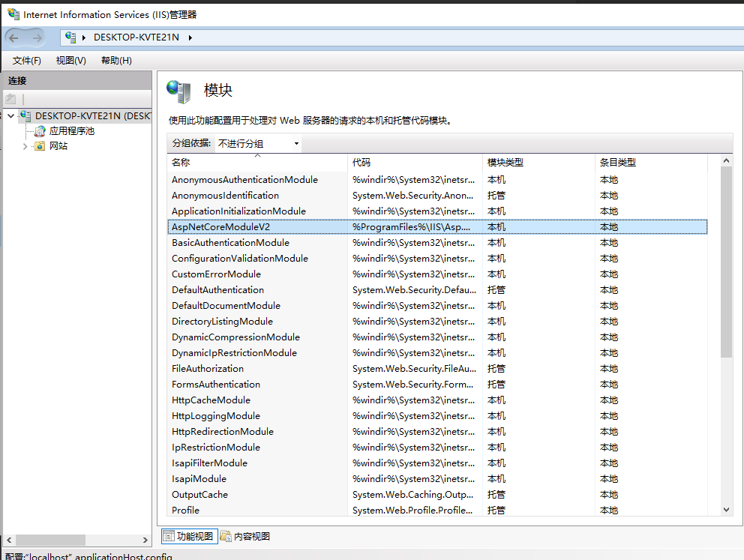Select AnonymousAuthenticationModule row

[437, 180]
